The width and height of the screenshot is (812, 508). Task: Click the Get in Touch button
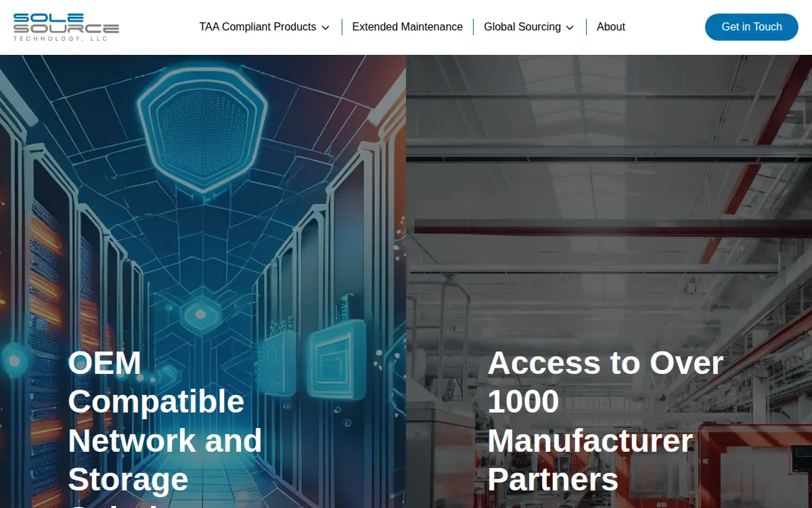(752, 27)
